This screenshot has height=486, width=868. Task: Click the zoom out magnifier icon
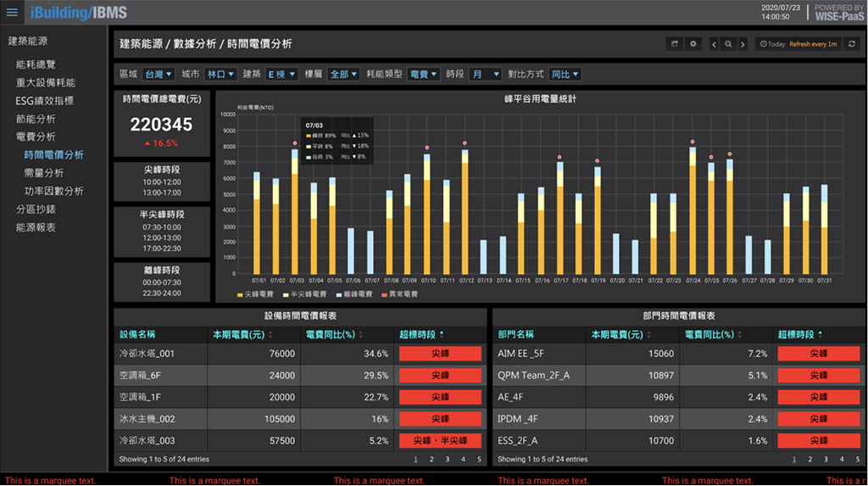(x=728, y=44)
